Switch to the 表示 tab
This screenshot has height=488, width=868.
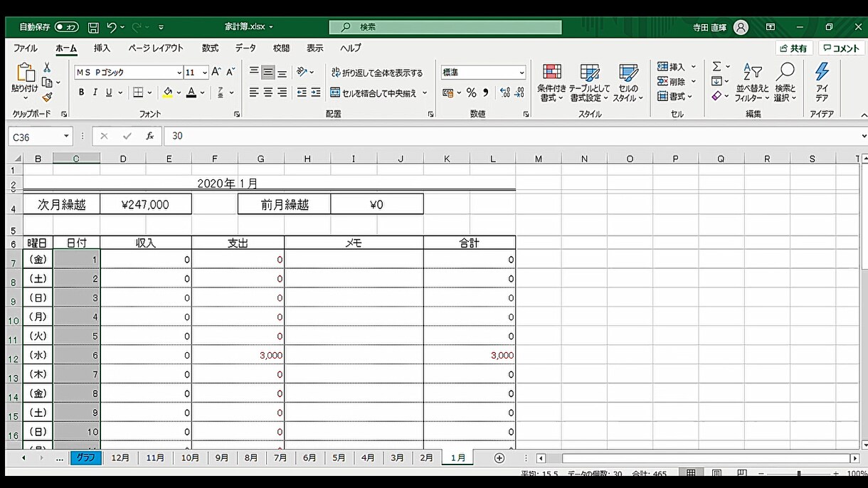(x=315, y=48)
